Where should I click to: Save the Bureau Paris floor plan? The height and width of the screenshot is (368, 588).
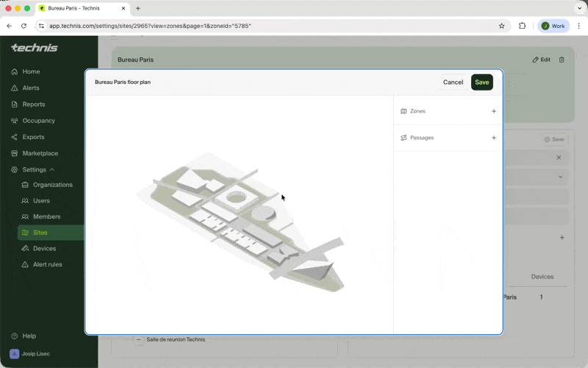[x=481, y=82]
